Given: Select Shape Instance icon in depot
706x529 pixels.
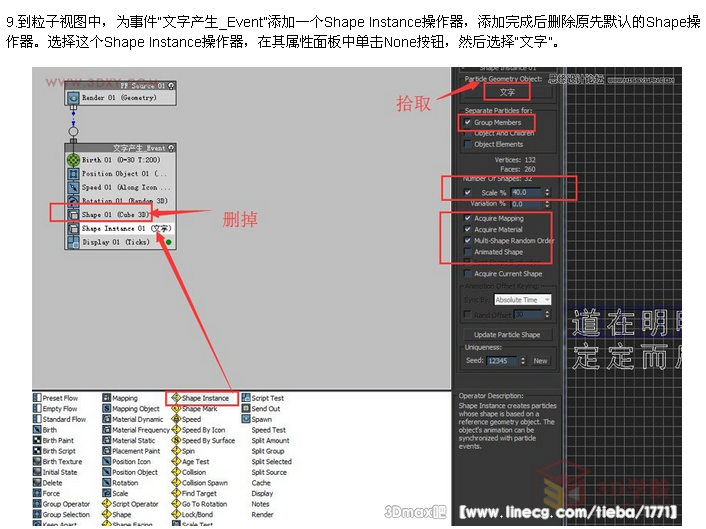Looking at the screenshot, I should tap(176, 398).
